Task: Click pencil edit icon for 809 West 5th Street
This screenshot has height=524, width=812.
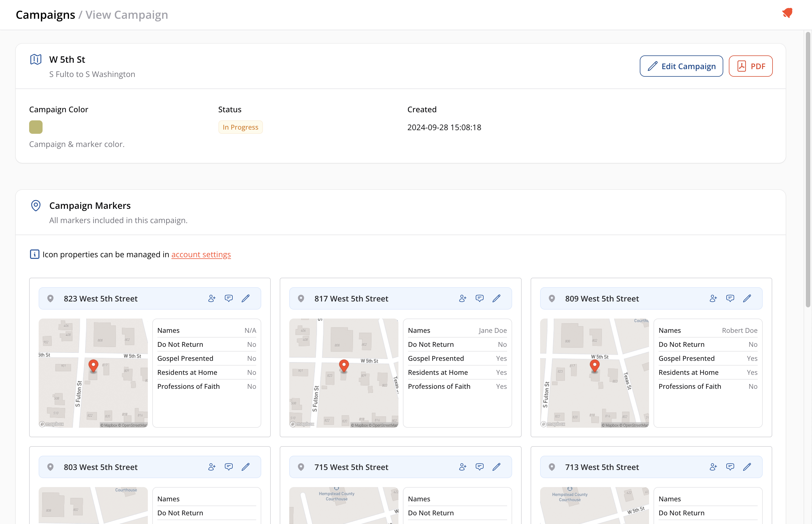Action: [747, 298]
